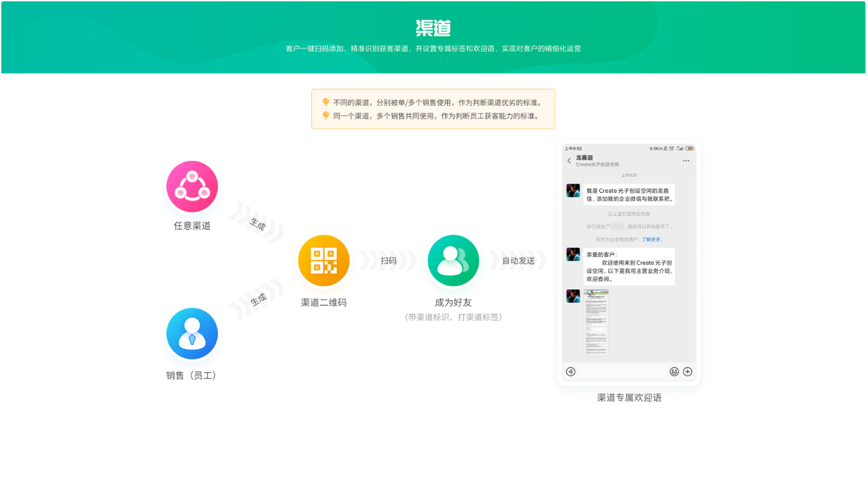Viewport: 868px width, 500px height.
Task: Click the 渠道二维码 label
Action: click(x=324, y=303)
